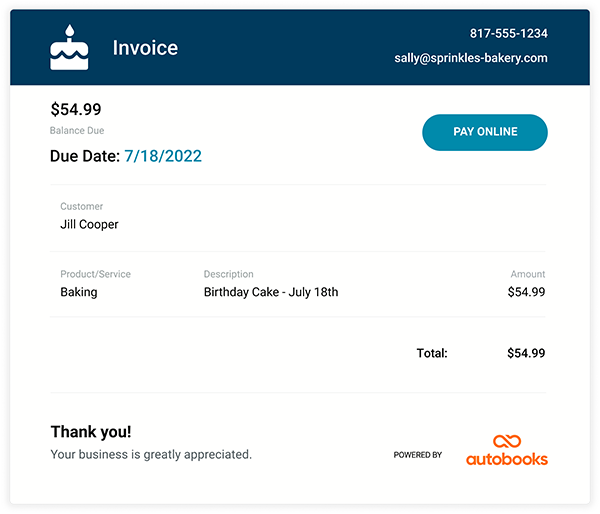Screen dimensions: 600x514
Task: Click the Total amount value
Action: (x=526, y=353)
